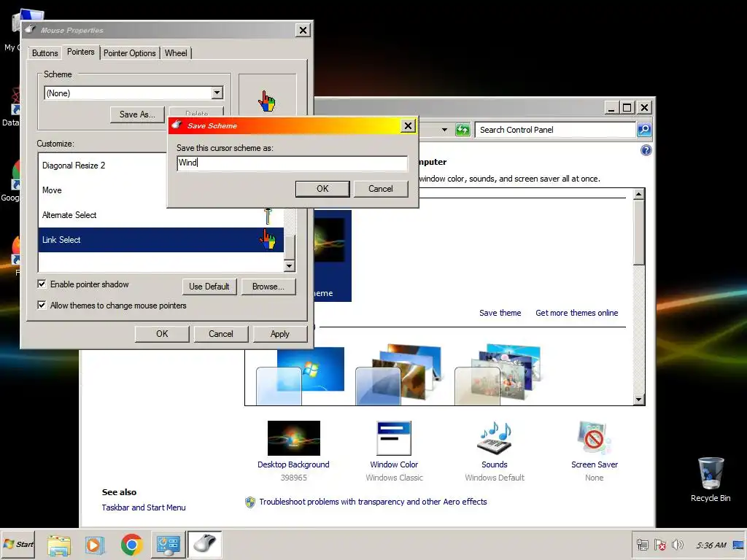Cancel the Save Scheme dialog
747x560 pixels.
coord(381,189)
